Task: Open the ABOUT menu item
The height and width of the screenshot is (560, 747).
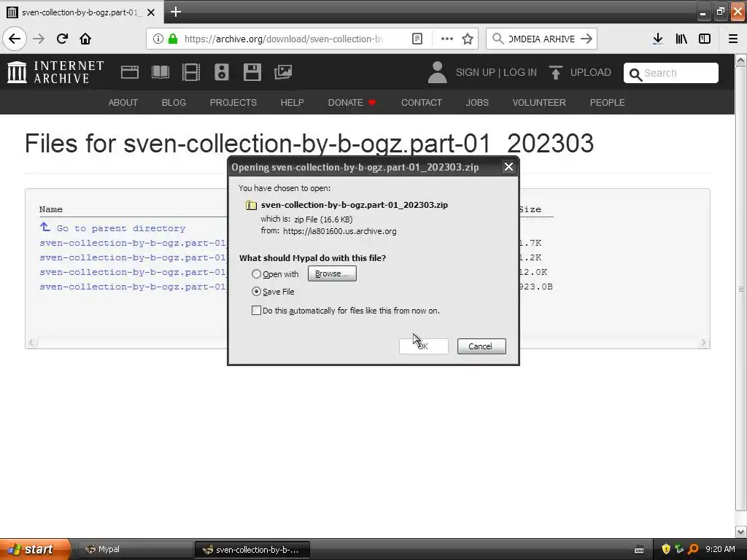Action: click(123, 102)
